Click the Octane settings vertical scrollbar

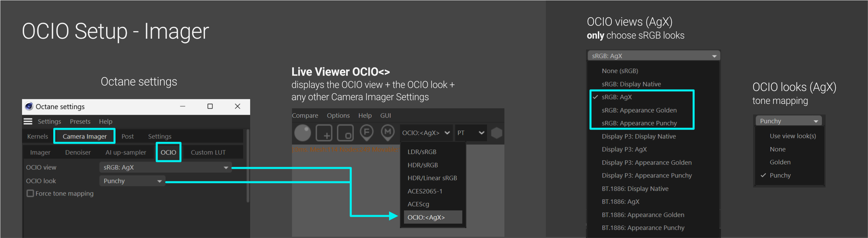click(248, 166)
